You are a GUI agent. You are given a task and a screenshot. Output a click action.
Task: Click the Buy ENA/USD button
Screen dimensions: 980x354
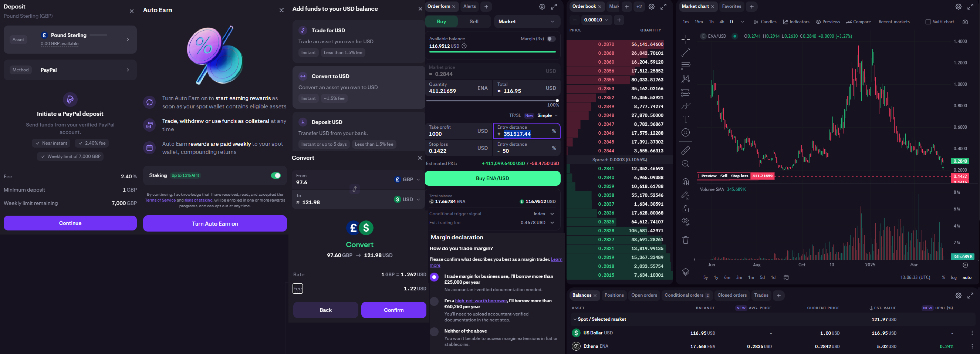pyautogui.click(x=492, y=178)
